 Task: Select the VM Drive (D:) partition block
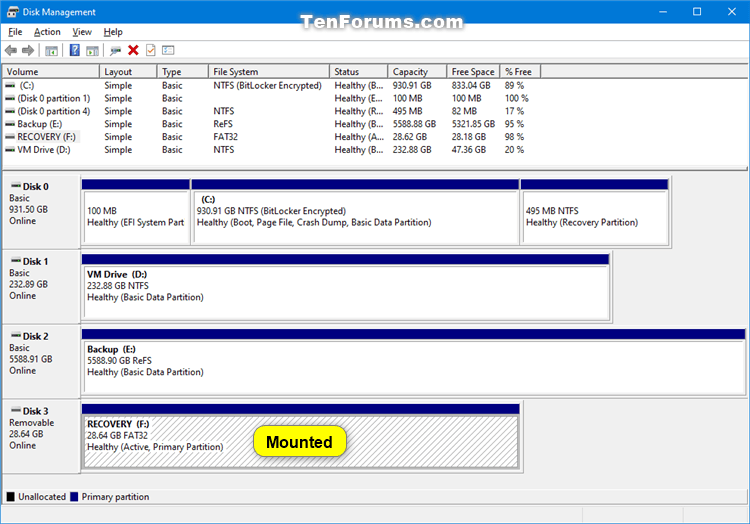point(345,287)
